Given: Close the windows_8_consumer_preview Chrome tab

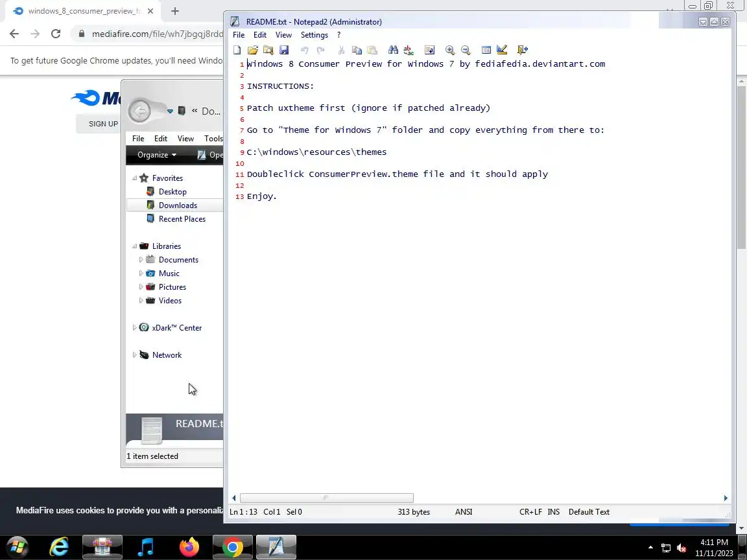Looking at the screenshot, I should [150, 11].
